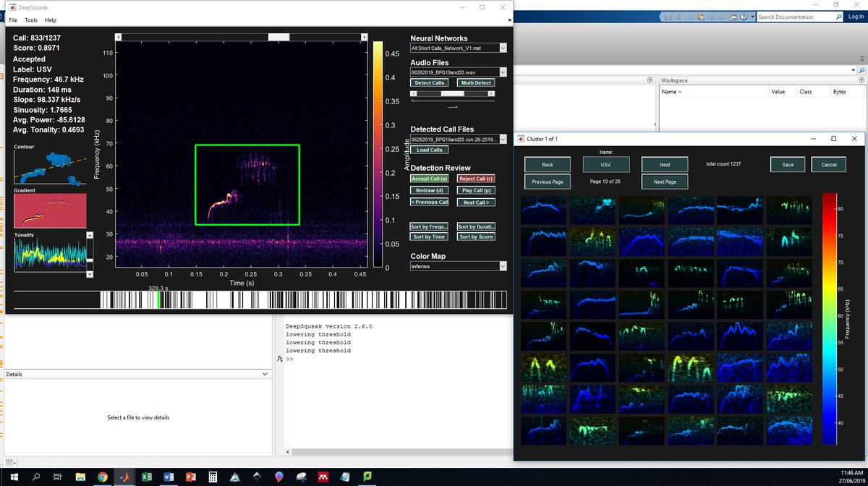Click the Reject Call (r) button
This screenshot has width=868, height=486.
[476, 179]
